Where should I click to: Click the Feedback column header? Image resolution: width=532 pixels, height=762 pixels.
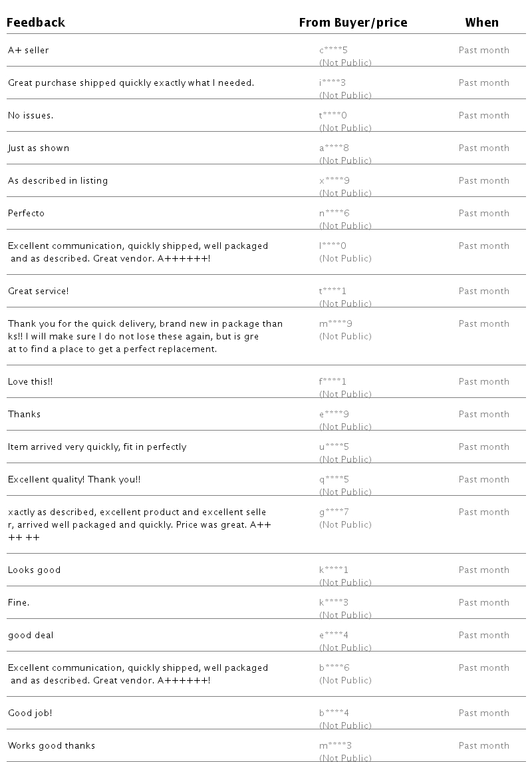(36, 23)
